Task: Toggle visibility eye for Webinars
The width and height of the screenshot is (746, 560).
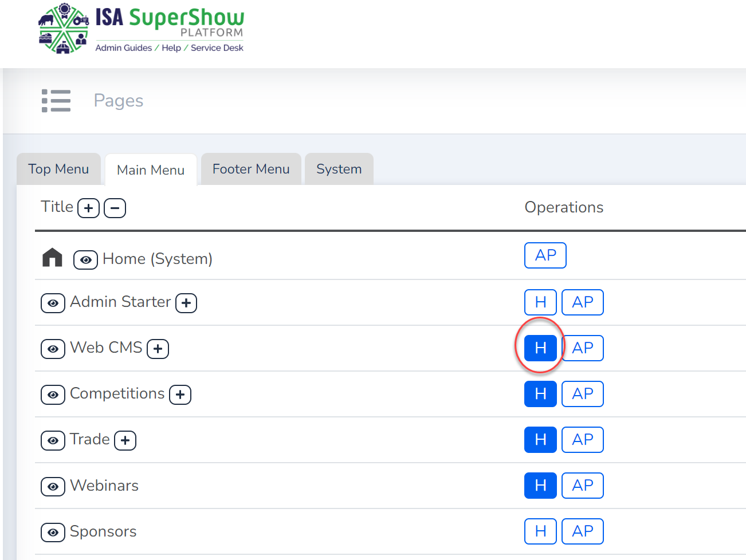Action: point(53,487)
